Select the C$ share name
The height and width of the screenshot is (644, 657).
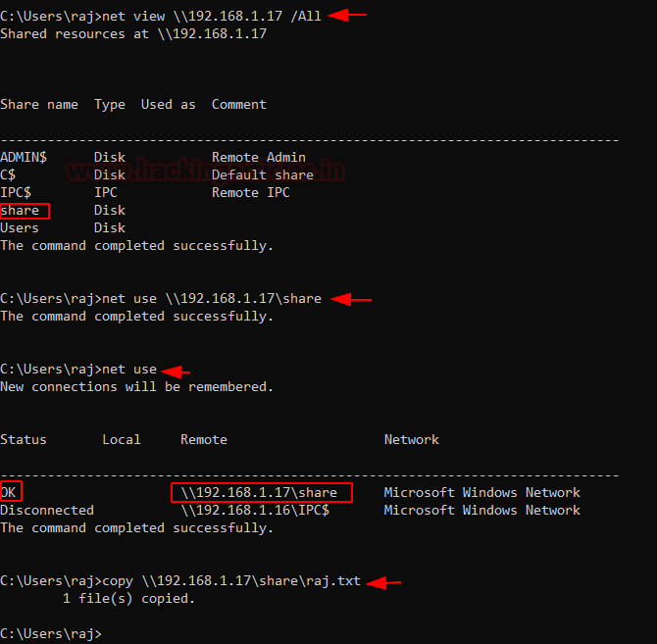(8, 175)
